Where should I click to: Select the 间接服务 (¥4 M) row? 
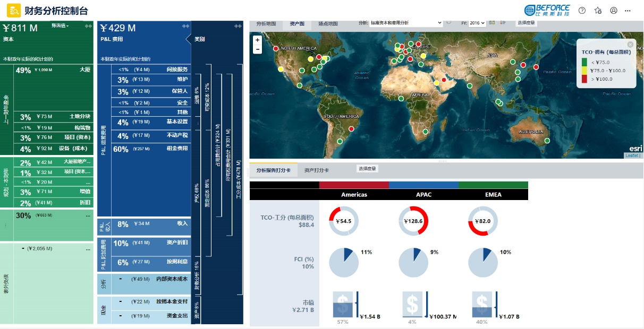click(x=151, y=70)
